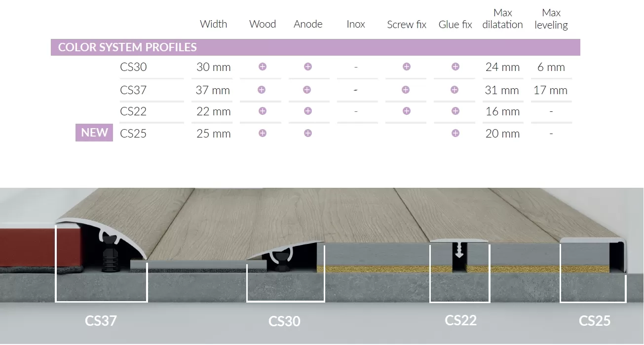Click the CS30 label under the illustration

pos(284,321)
